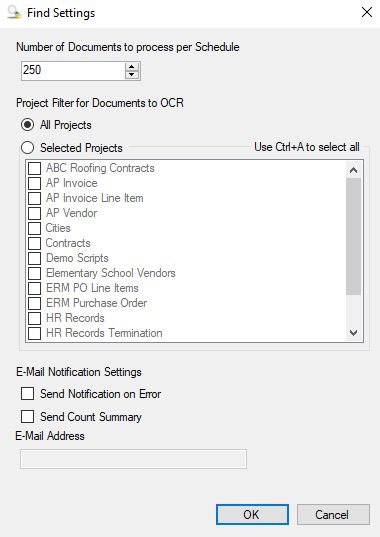Toggle the AP Vendor checkbox
The height and width of the screenshot is (537, 380).
pos(34,213)
